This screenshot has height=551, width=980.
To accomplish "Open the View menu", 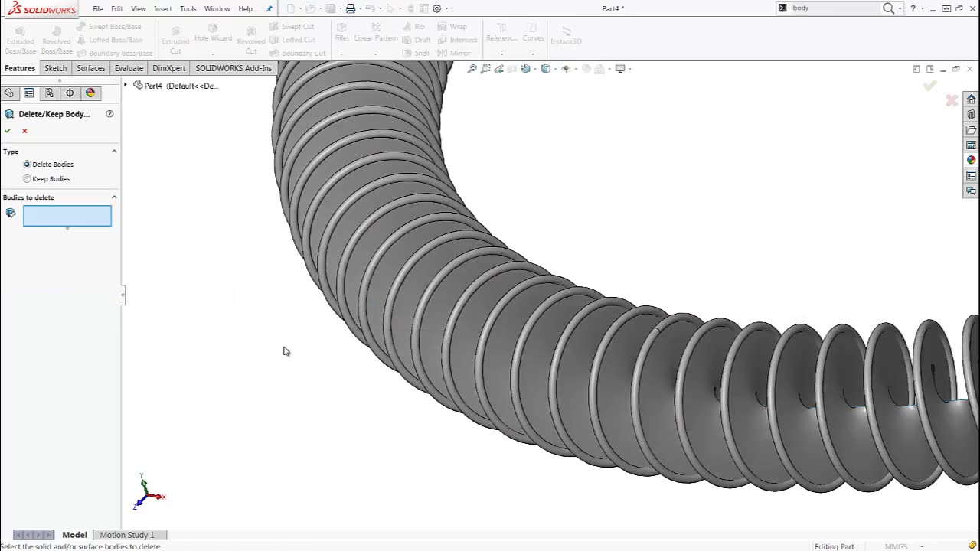I will [x=139, y=9].
